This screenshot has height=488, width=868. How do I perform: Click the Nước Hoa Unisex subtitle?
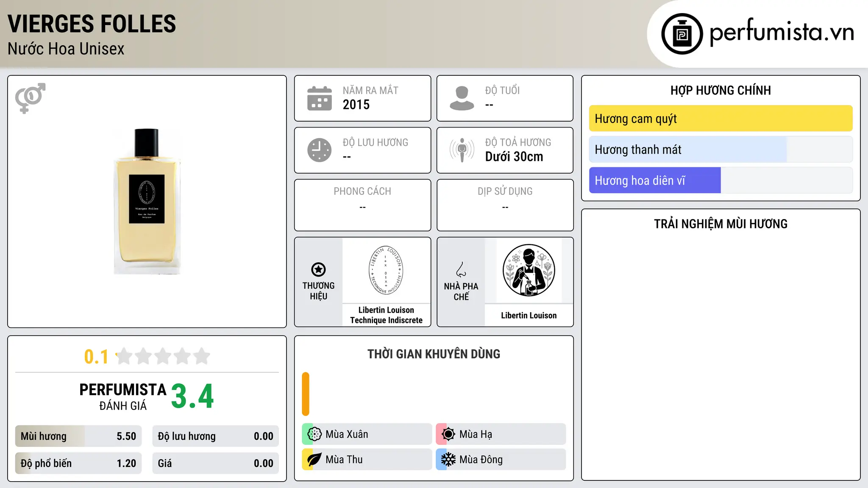pos(66,49)
